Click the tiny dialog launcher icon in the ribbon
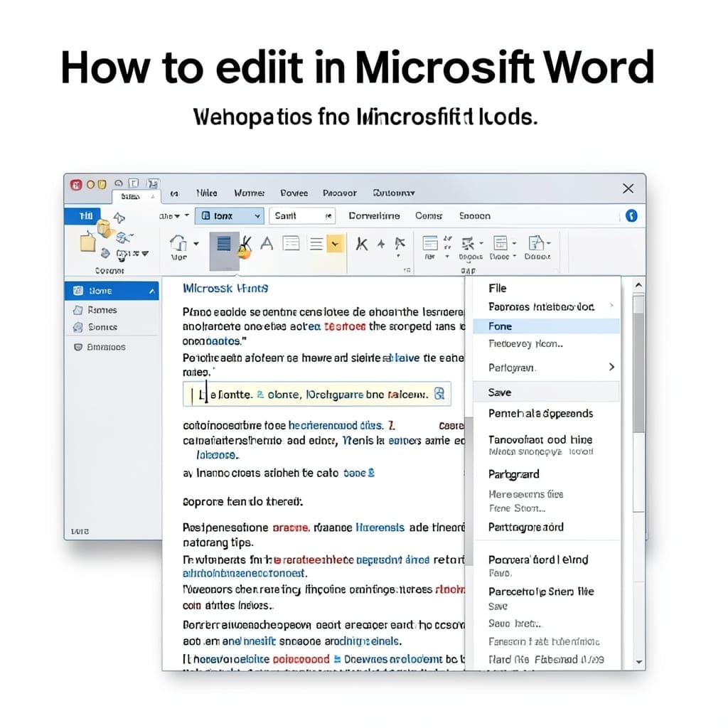The height and width of the screenshot is (728, 728). (x=407, y=269)
